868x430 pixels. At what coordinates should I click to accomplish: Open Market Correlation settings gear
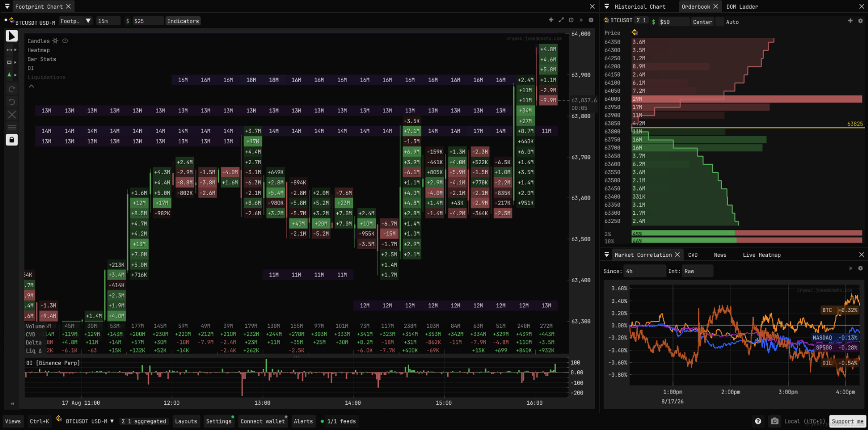pyautogui.click(x=860, y=268)
